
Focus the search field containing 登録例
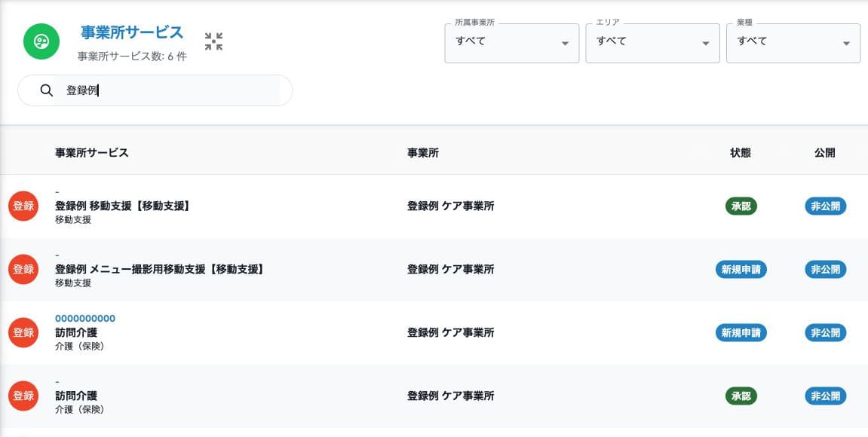(155, 90)
